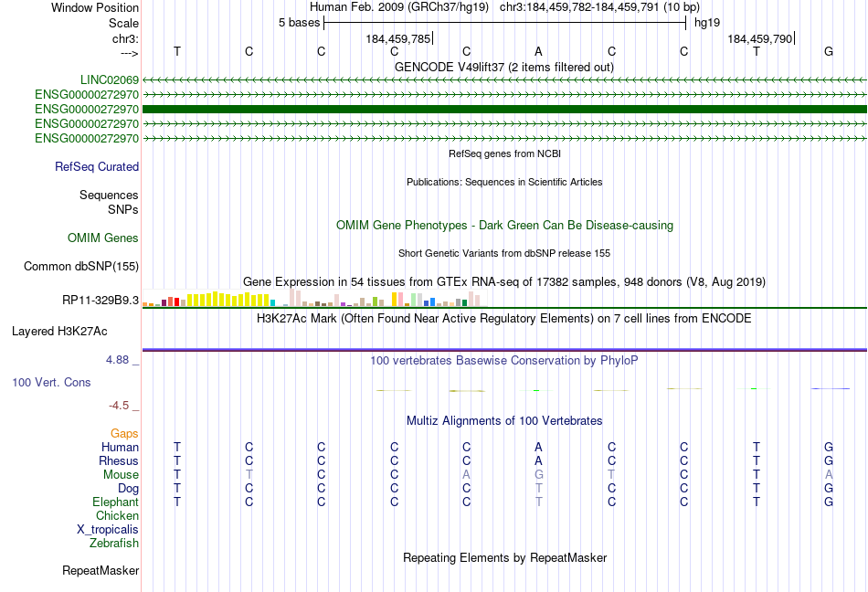Click the chr3: base position label
868x592 pixels.
125,38
